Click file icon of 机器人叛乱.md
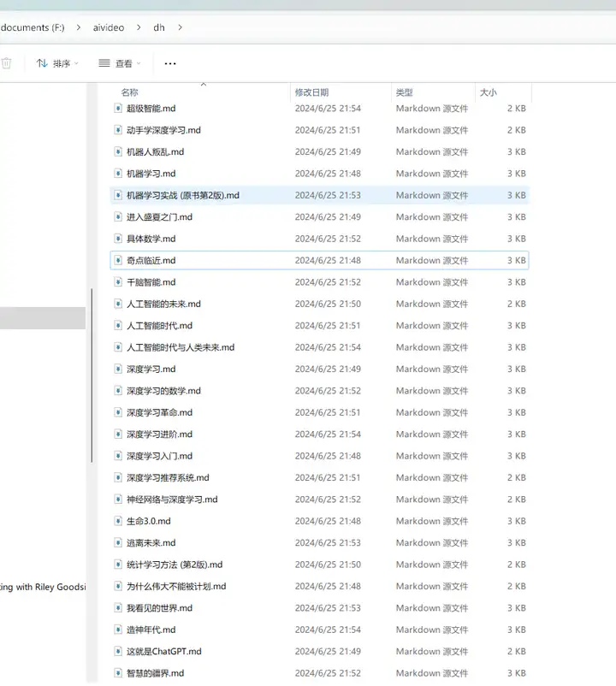The width and height of the screenshot is (616, 686). (x=118, y=151)
